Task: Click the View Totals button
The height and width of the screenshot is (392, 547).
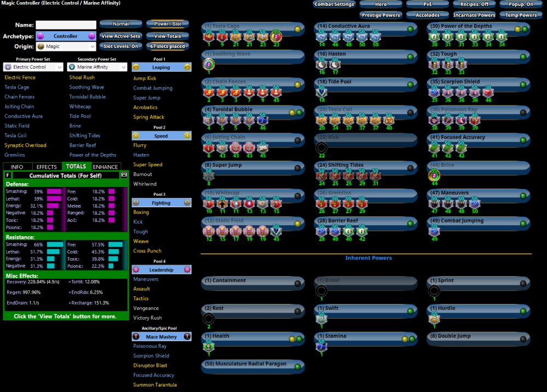Action: [167, 36]
